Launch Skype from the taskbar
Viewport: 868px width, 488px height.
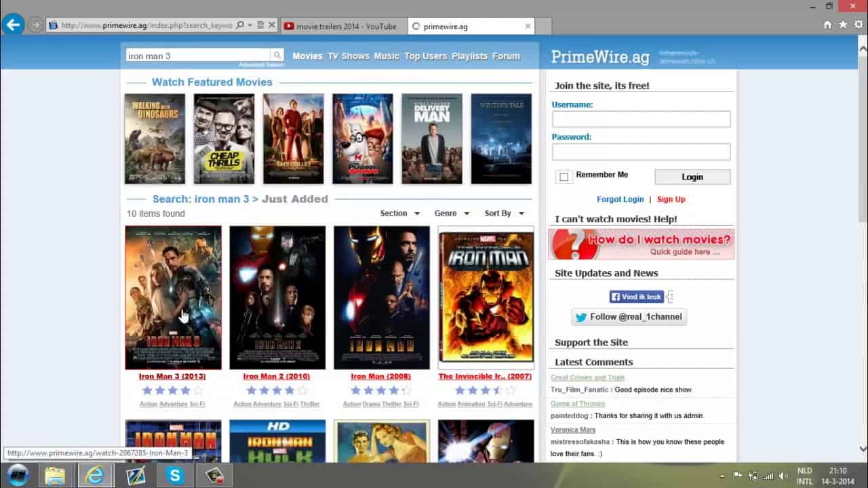(x=175, y=475)
